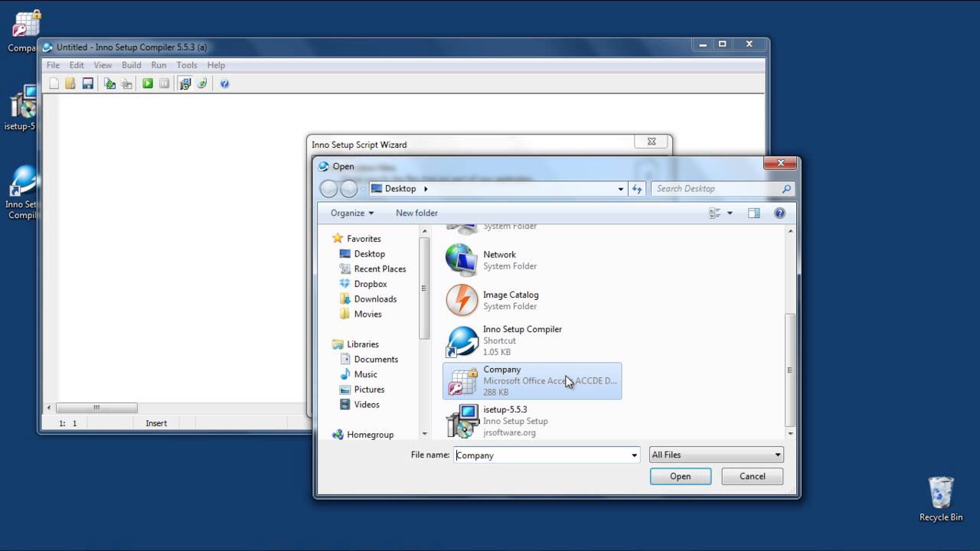Image resolution: width=980 pixels, height=551 pixels.
Task: Open the File name combo box dropdown
Action: pyautogui.click(x=634, y=455)
